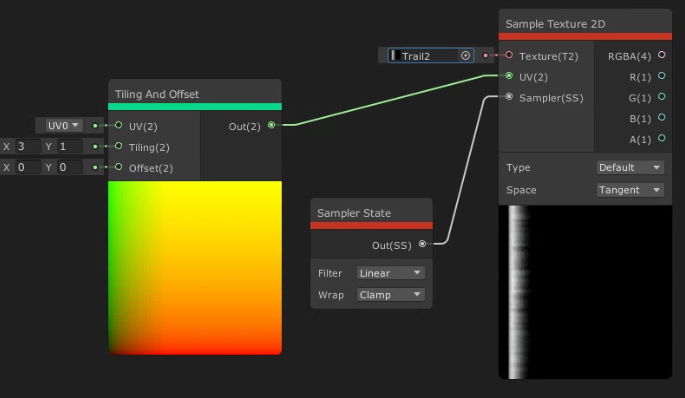Click the Texture(T2) input port

click(x=509, y=55)
